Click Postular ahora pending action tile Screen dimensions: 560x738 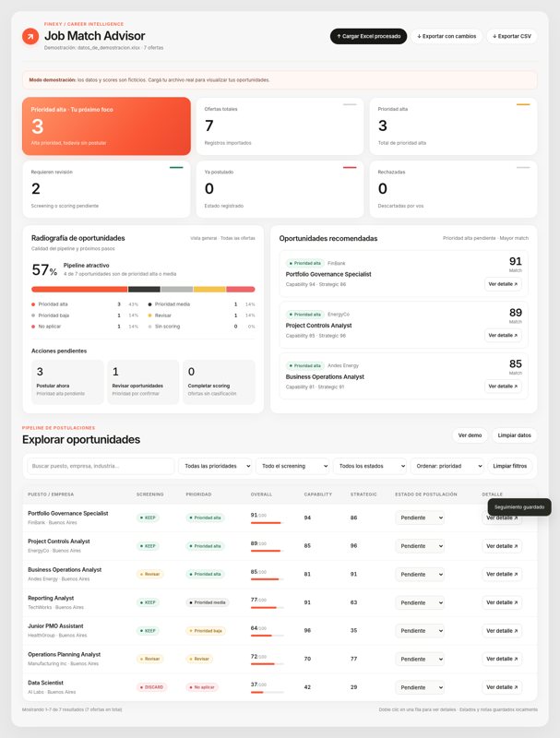pyautogui.click(x=67, y=382)
